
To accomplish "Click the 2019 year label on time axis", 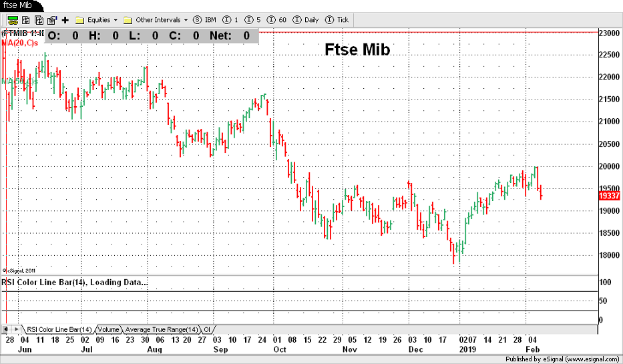I will pyautogui.click(x=467, y=349).
